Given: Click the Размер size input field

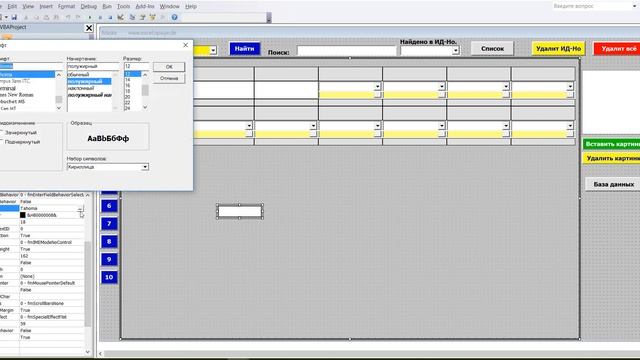Looking at the screenshot, I should click(136, 66).
